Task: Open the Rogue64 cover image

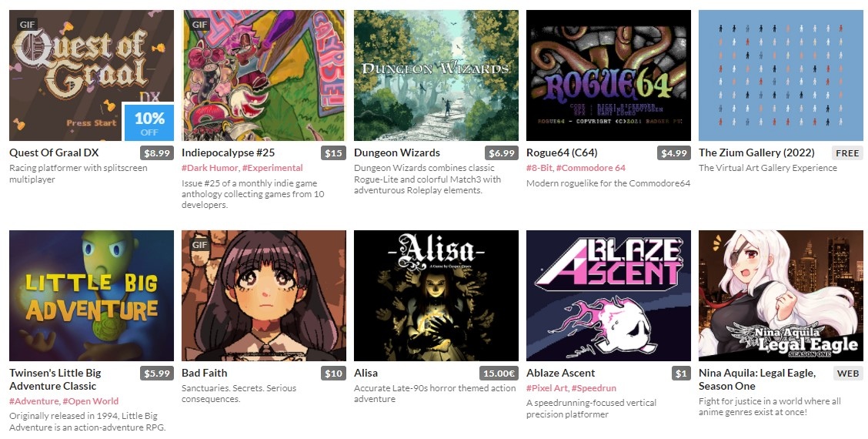Action: pyautogui.click(x=609, y=75)
